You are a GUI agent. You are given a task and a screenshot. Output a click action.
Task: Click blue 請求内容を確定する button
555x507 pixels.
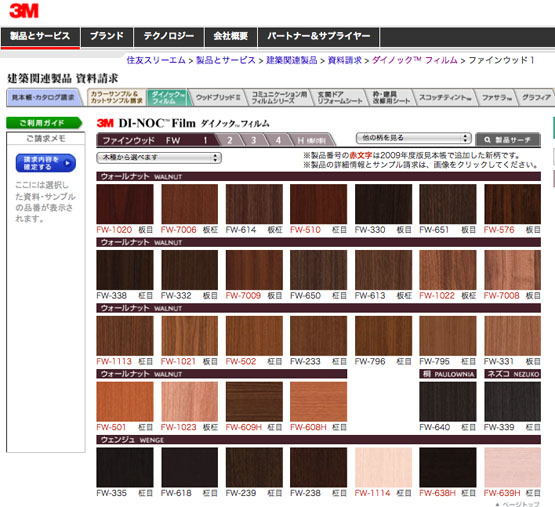click(x=46, y=163)
